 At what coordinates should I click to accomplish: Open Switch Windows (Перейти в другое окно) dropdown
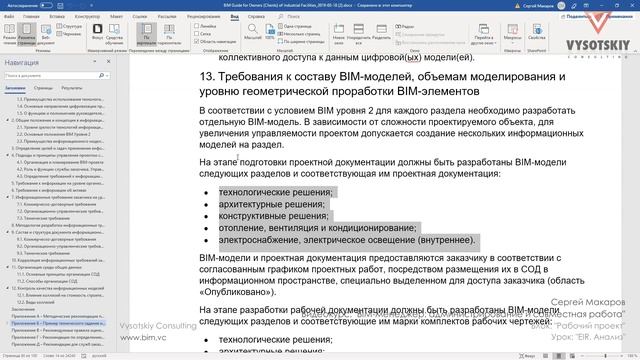click(484, 34)
